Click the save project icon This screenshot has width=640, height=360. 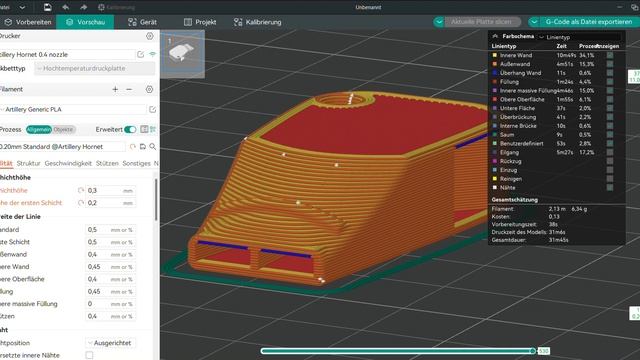click(x=47, y=7)
